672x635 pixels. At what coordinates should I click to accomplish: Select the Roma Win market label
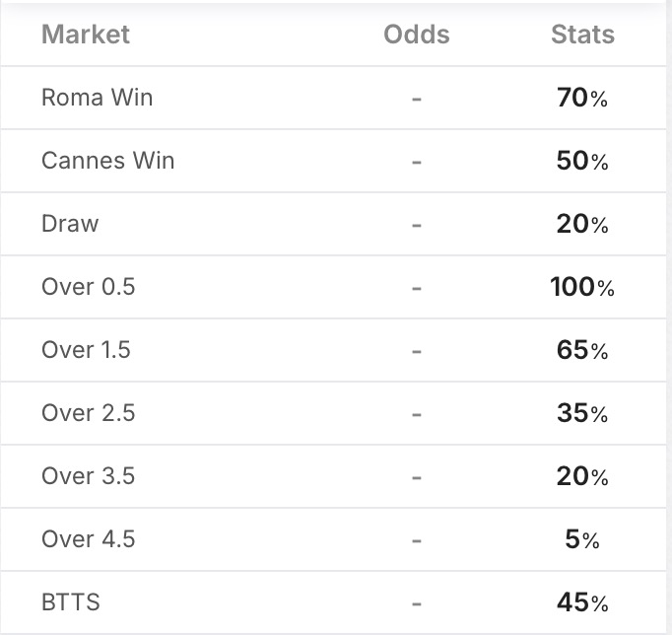point(97,98)
